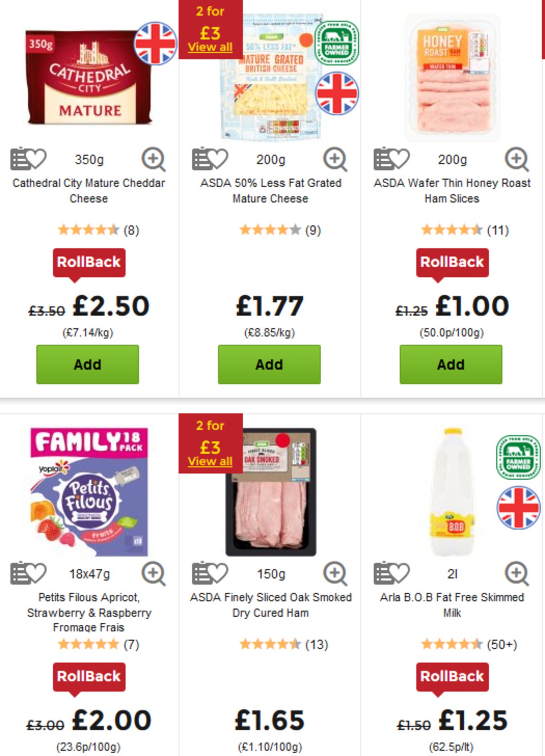This screenshot has width=545, height=756.
Task: Favourite the Cathedral City Mature Cheddar Cheese
Action: click(27, 159)
